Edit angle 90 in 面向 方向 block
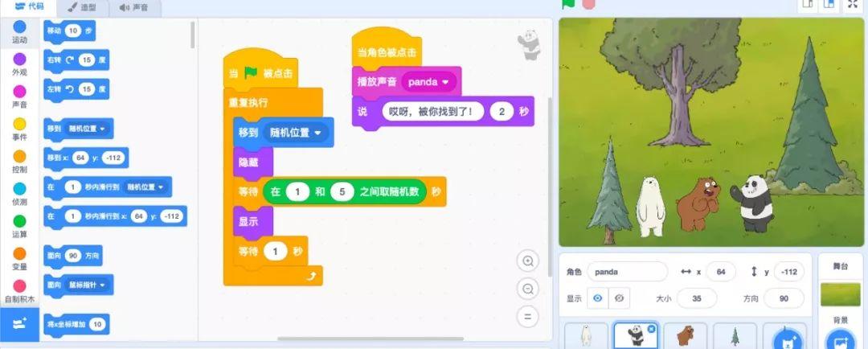The width and height of the screenshot is (868, 349). coord(72,256)
